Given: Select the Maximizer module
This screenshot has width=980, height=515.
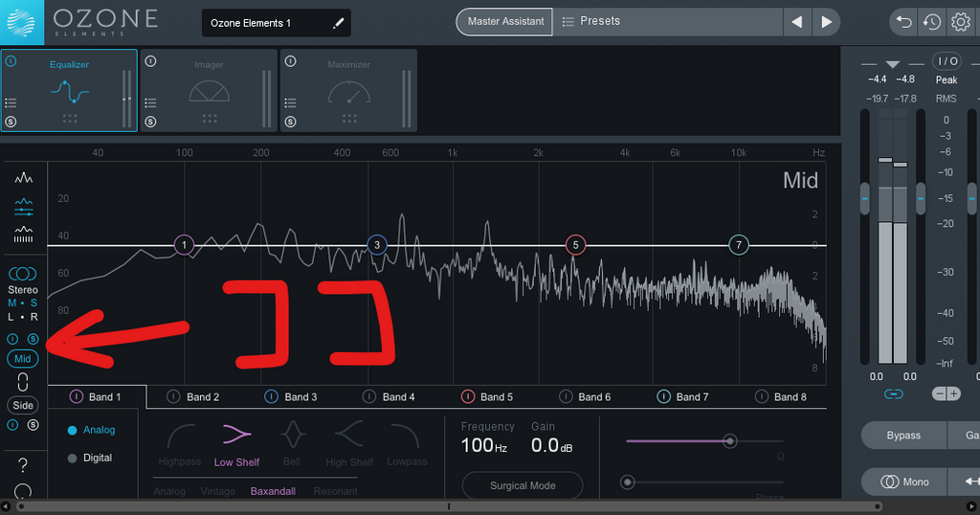Looking at the screenshot, I should pyautogui.click(x=348, y=91).
